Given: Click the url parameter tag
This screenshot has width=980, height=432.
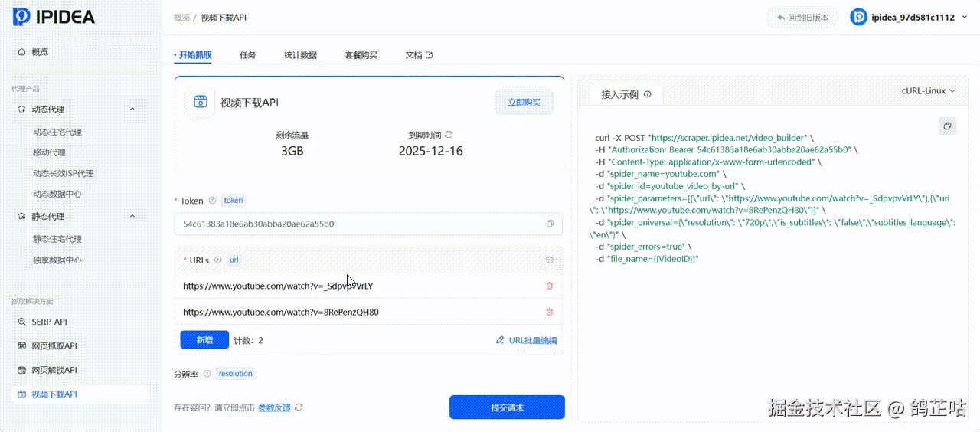Looking at the screenshot, I should pos(234,260).
